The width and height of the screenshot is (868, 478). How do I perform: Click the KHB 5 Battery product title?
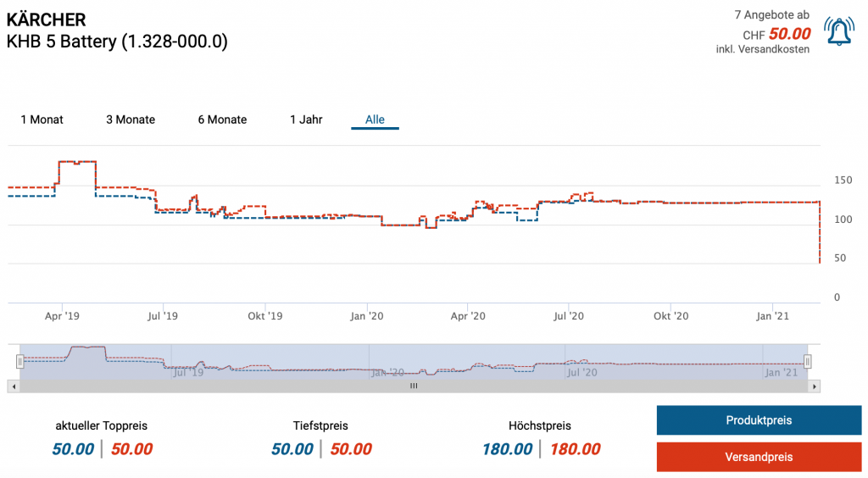(117, 41)
